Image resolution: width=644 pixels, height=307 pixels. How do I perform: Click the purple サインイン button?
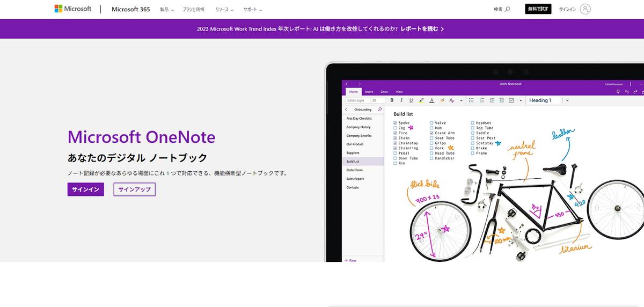click(86, 189)
